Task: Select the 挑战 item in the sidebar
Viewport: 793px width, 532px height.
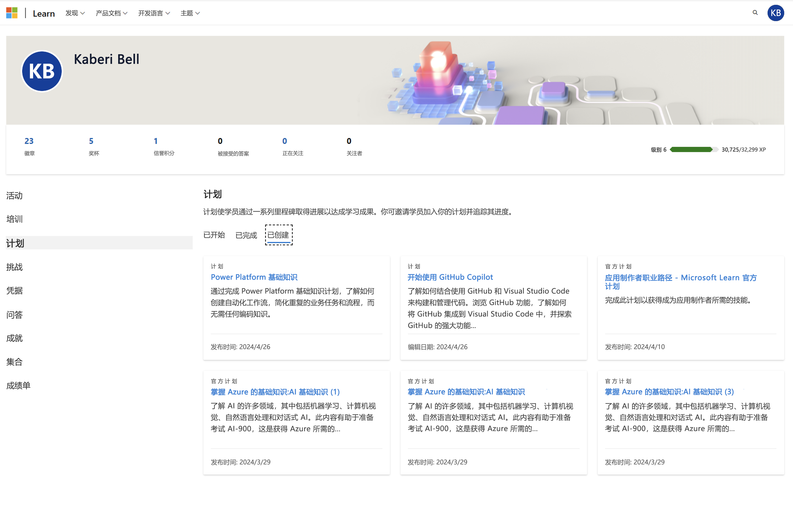Action: pyautogui.click(x=14, y=267)
